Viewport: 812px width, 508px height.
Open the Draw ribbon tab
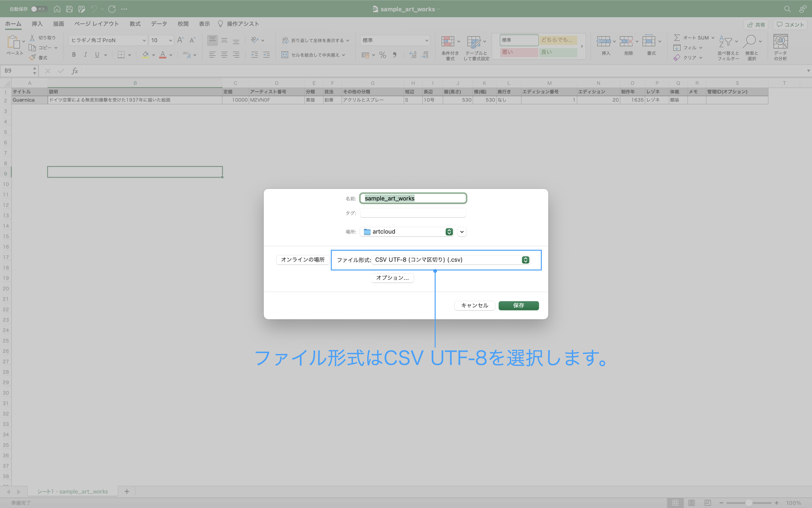[x=58, y=24]
